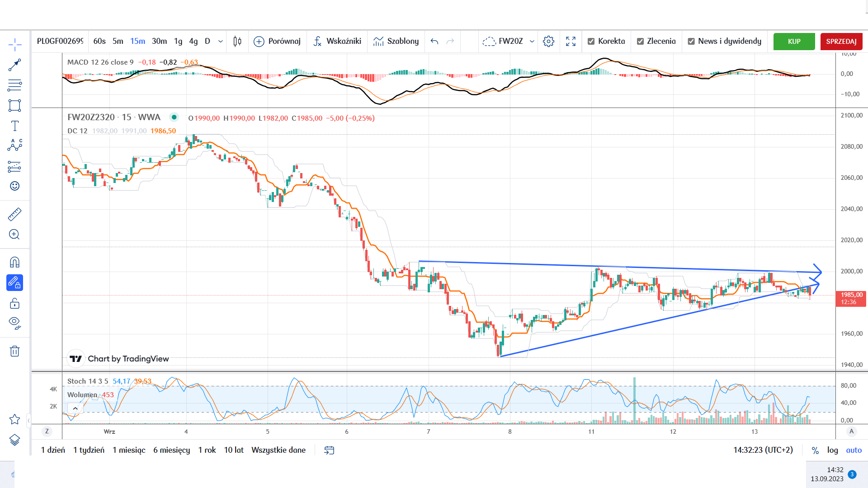Image resolution: width=868 pixels, height=488 pixels.
Task: Click the red SPRZEDAJ sell button
Action: [841, 42]
